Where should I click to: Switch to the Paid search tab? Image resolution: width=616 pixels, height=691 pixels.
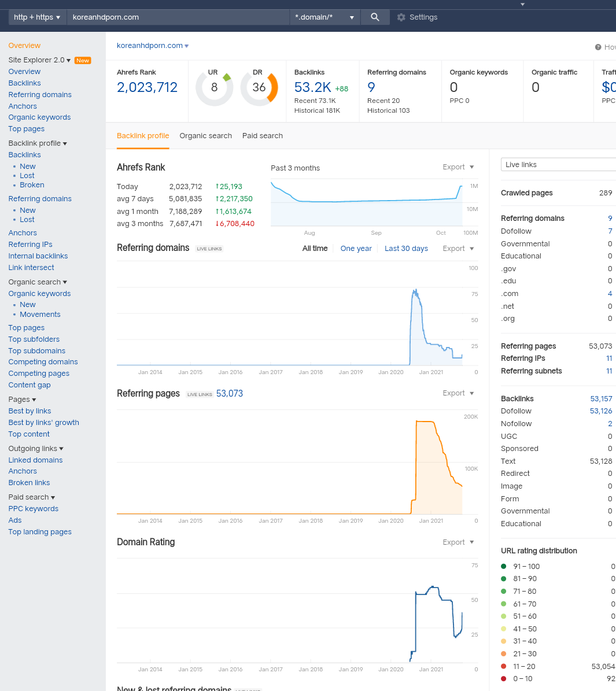coord(263,136)
